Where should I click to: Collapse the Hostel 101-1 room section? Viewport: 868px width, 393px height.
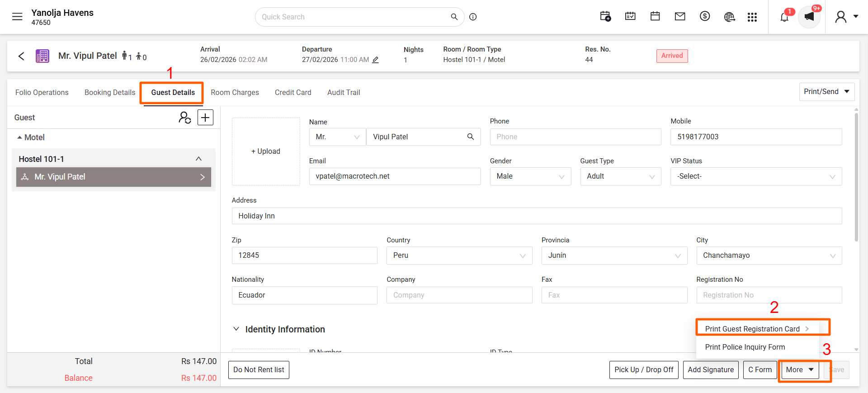tap(198, 159)
